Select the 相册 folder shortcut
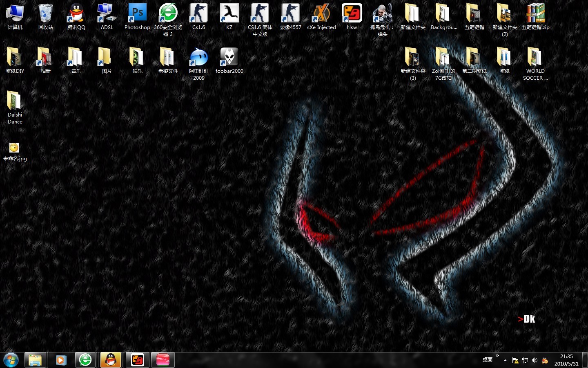This screenshot has height=368, width=588. [x=46, y=61]
